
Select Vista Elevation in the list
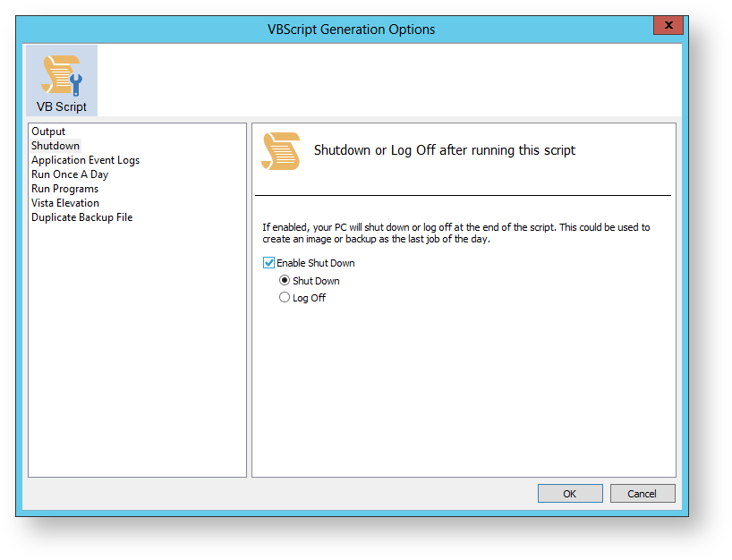tap(65, 203)
